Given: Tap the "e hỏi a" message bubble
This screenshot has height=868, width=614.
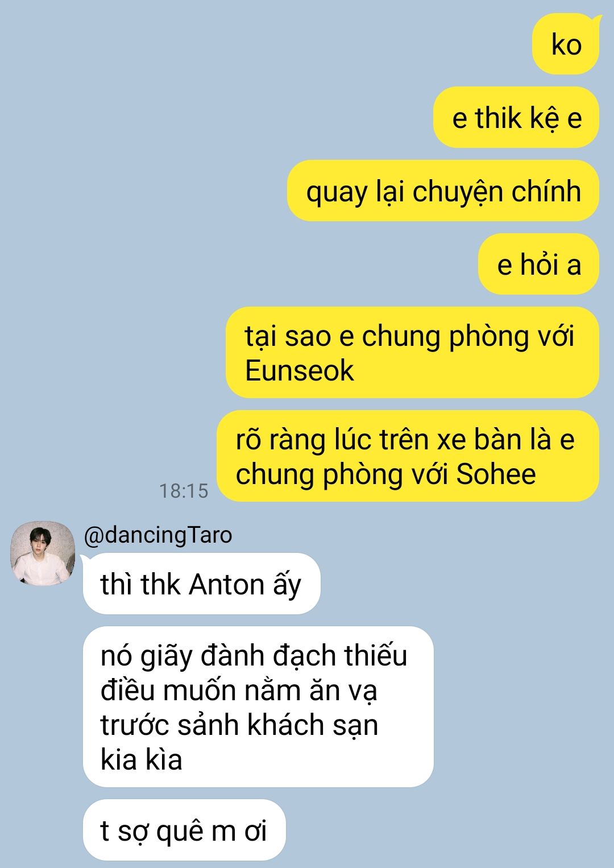Looking at the screenshot, I should (538, 264).
